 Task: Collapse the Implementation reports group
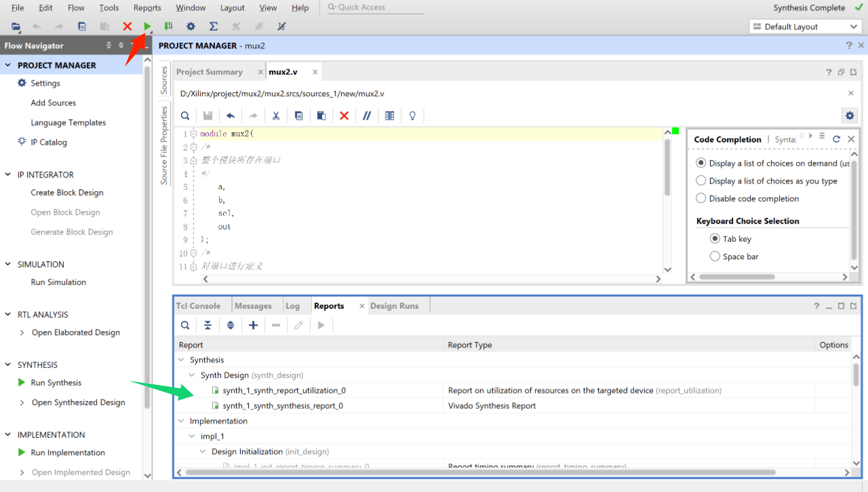181,421
